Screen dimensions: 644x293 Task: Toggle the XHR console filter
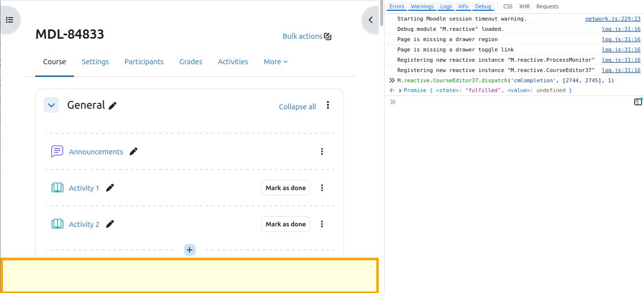(x=524, y=6)
